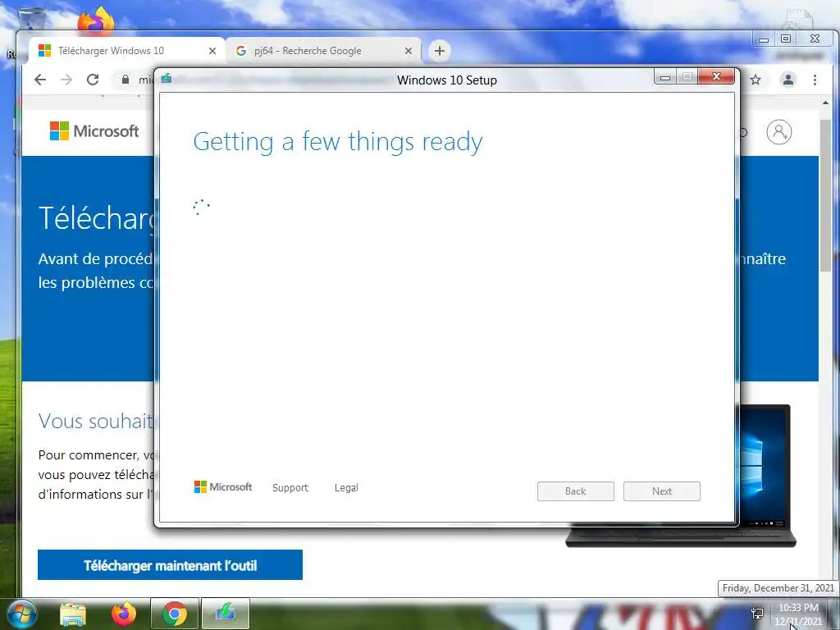Screen dimensions: 840x630
Task: Click the Getting a few things ready heading
Action: (337, 142)
